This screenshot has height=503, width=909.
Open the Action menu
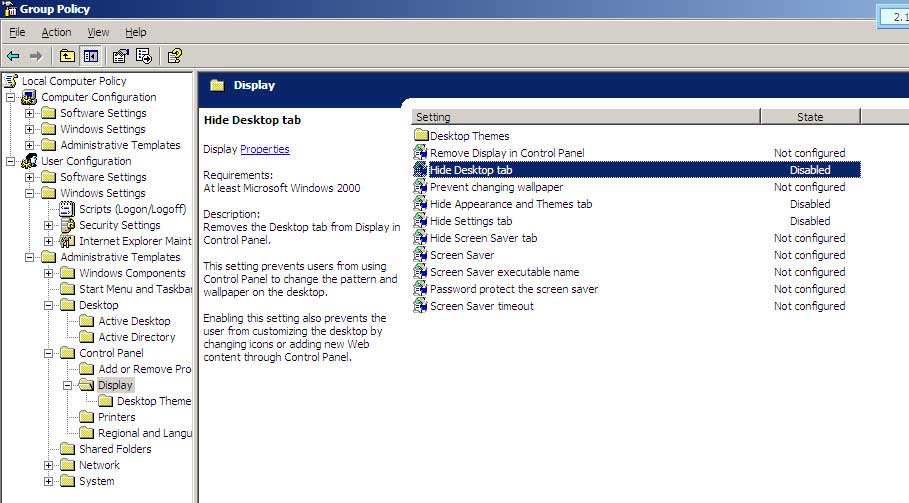coord(56,33)
